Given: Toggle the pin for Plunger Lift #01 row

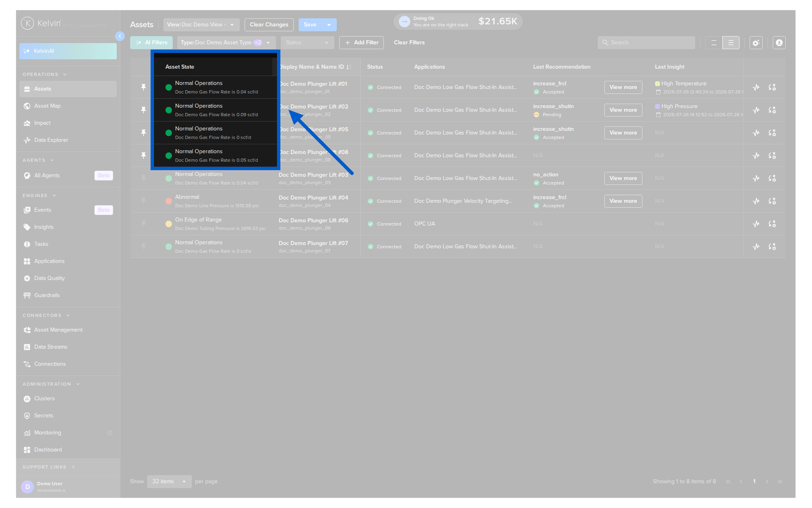Looking at the screenshot, I should pyautogui.click(x=143, y=87).
